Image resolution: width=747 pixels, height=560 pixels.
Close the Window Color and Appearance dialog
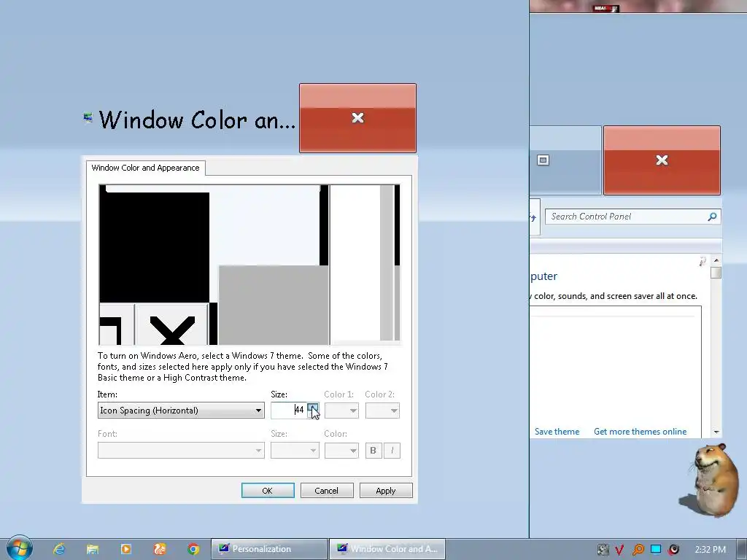pos(357,118)
